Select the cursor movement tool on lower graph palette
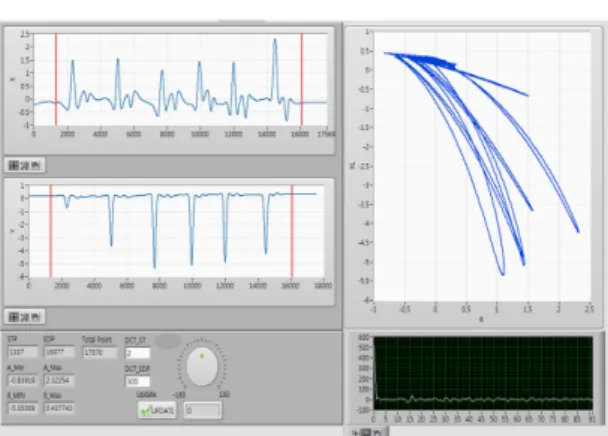The width and height of the screenshot is (608, 436). [14, 317]
